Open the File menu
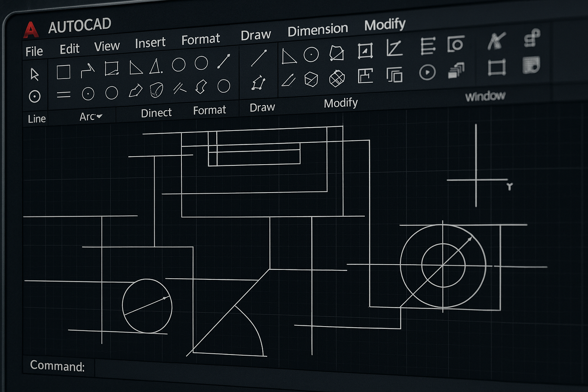This screenshot has height=392, width=588. (34, 51)
